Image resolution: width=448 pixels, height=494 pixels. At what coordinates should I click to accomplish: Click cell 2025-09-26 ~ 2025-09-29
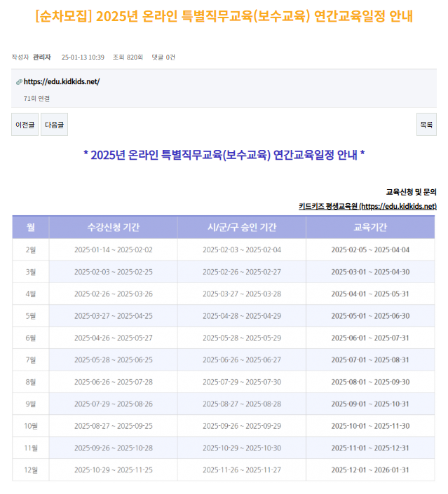tap(242, 426)
